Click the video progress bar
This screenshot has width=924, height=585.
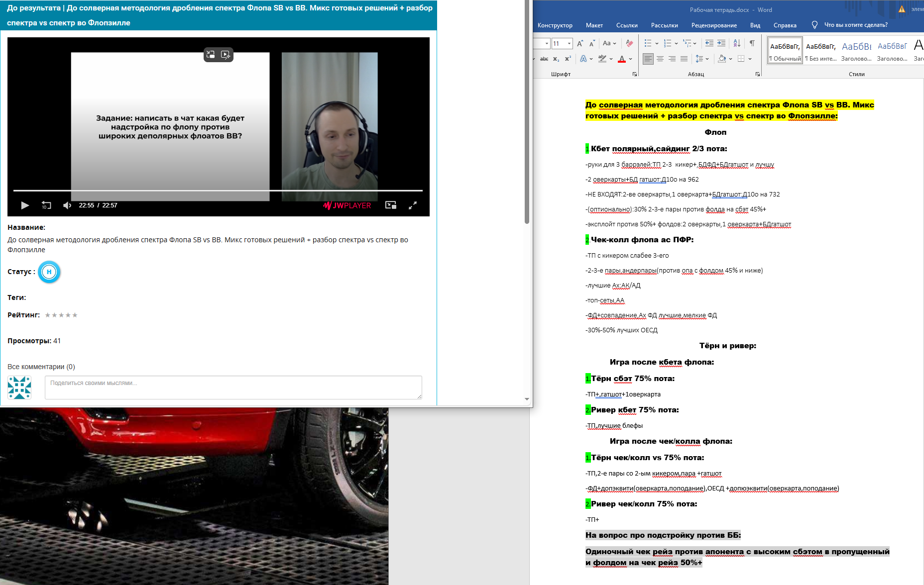point(218,191)
